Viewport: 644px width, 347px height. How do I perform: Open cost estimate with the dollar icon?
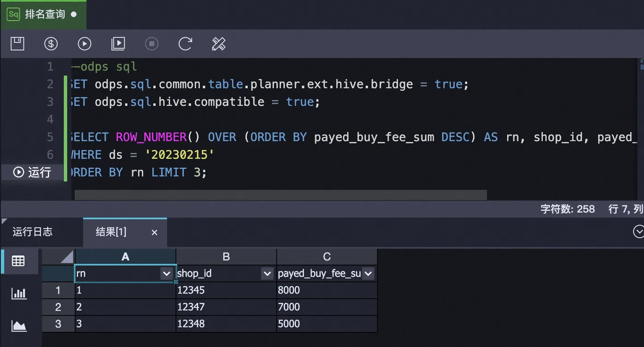[x=51, y=44]
